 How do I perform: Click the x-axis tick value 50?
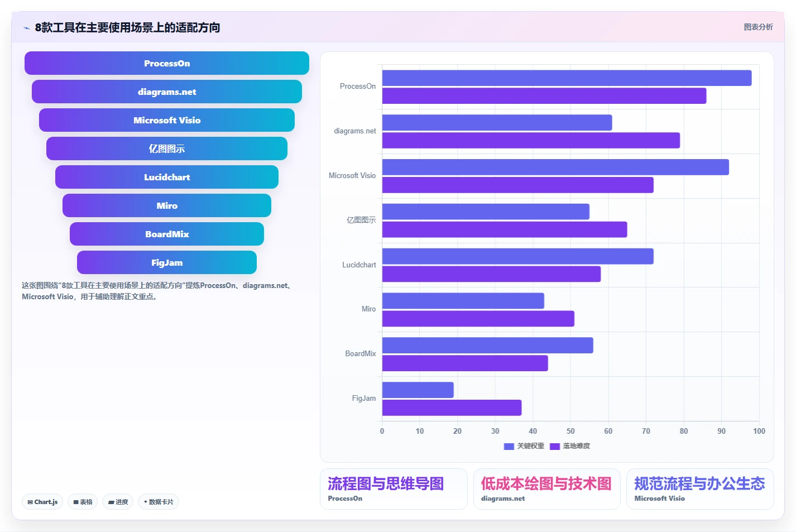click(570, 431)
